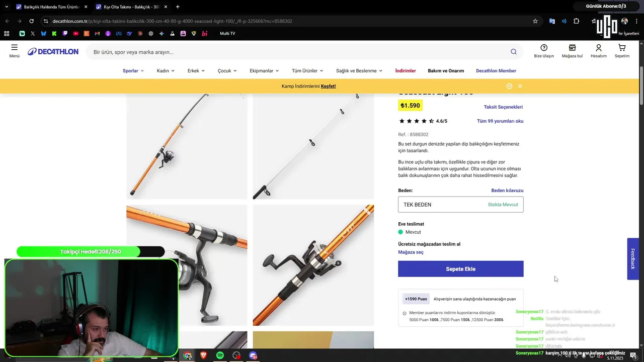Expand Sağlık ve Beslenme dropdown
The width and height of the screenshot is (644, 362).
pos(359,71)
